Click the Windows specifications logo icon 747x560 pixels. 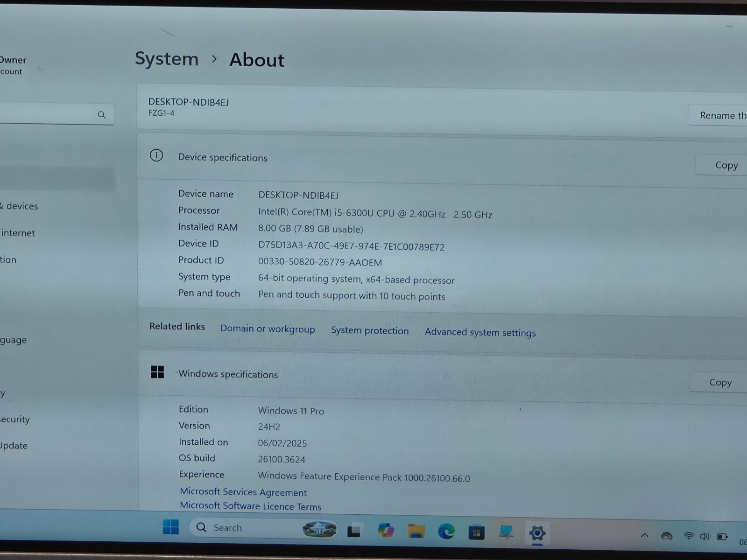tap(157, 372)
